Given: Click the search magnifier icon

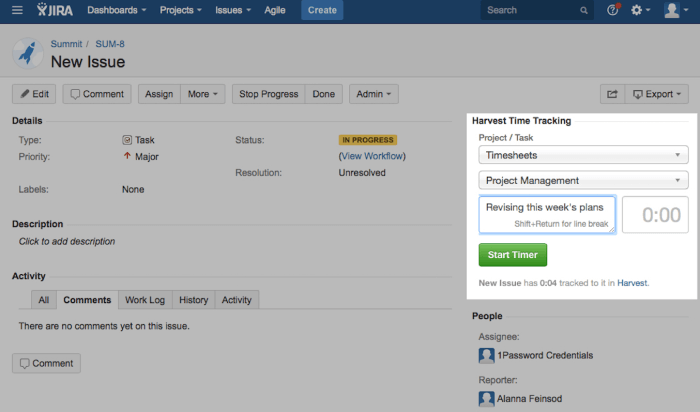Looking at the screenshot, I should click(x=583, y=10).
